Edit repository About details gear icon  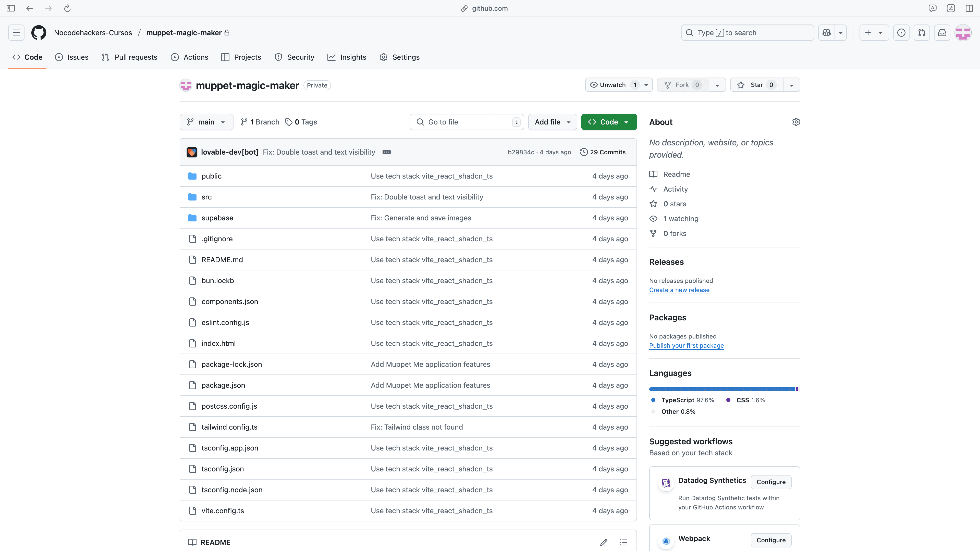coord(796,122)
